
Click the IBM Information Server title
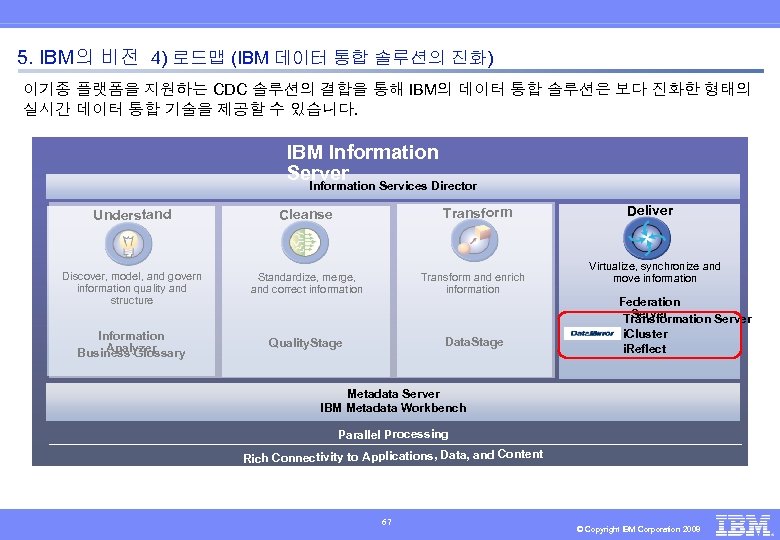[363, 162]
